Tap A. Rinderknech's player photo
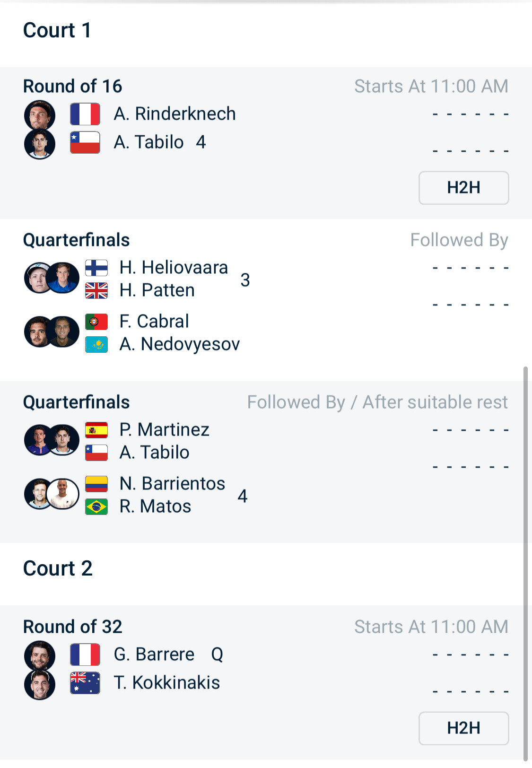The image size is (532, 768). (x=40, y=115)
